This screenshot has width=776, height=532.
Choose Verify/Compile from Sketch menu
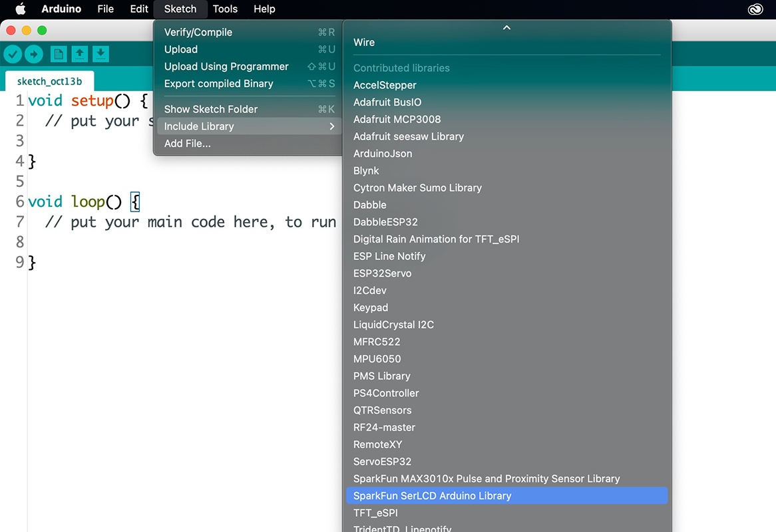coord(249,32)
